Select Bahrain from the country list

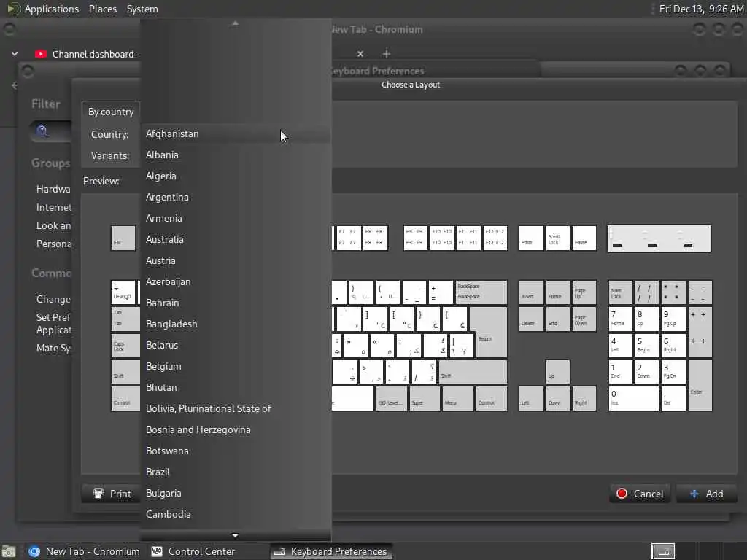(236, 303)
